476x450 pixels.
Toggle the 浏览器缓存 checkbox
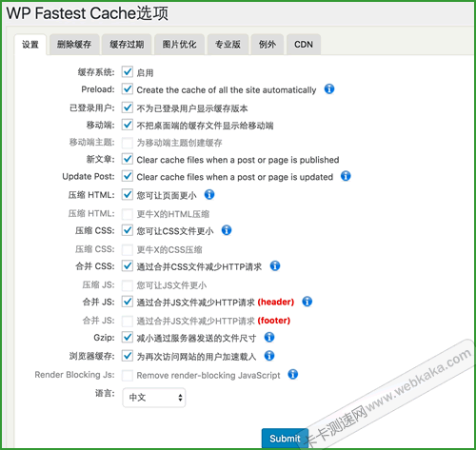[x=128, y=356]
